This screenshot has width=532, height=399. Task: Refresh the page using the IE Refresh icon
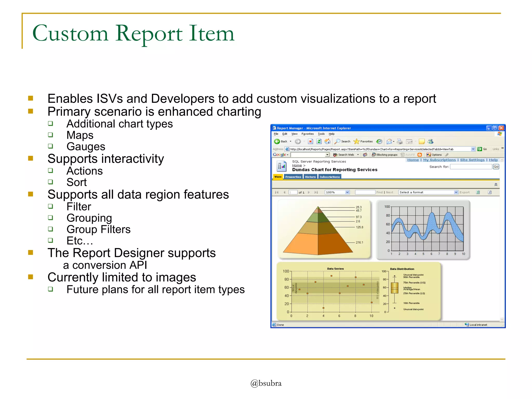tap(319, 142)
